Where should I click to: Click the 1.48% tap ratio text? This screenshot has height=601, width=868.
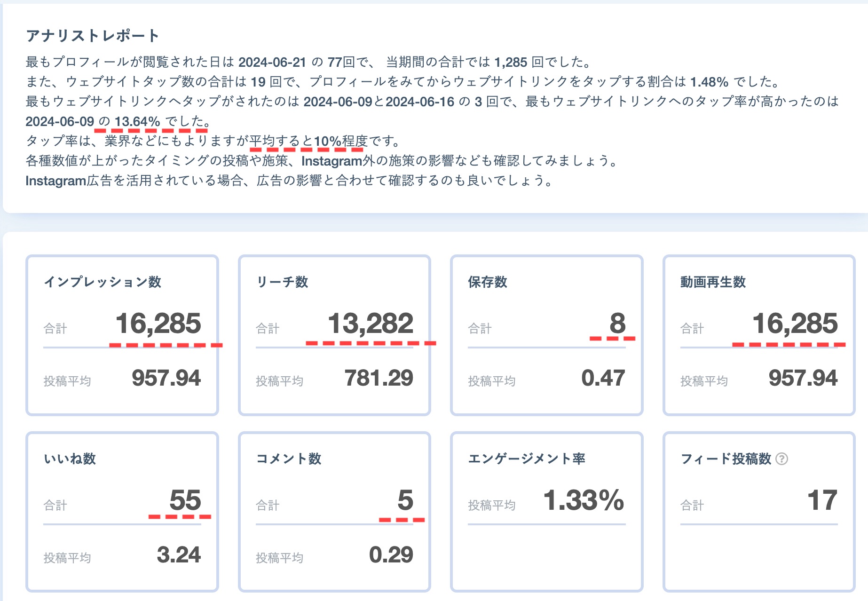click(709, 82)
